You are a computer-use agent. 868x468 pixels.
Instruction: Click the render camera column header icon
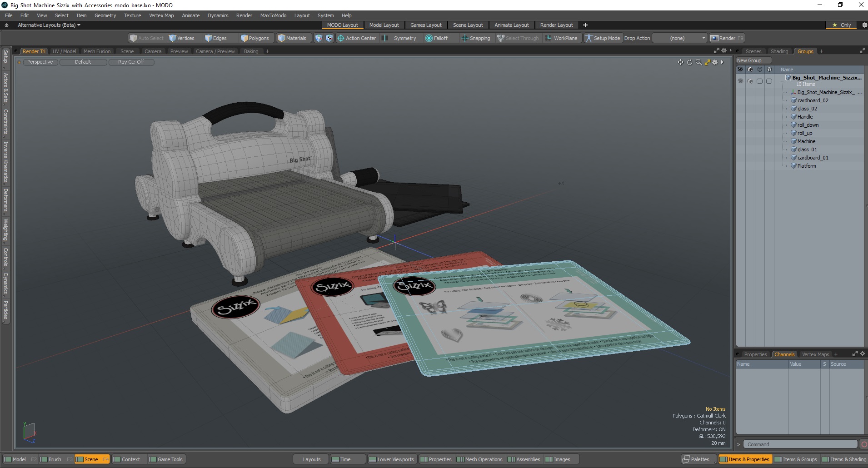(750, 70)
